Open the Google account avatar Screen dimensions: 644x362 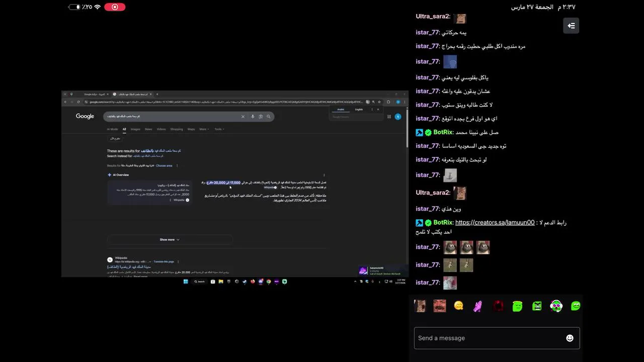click(x=398, y=117)
